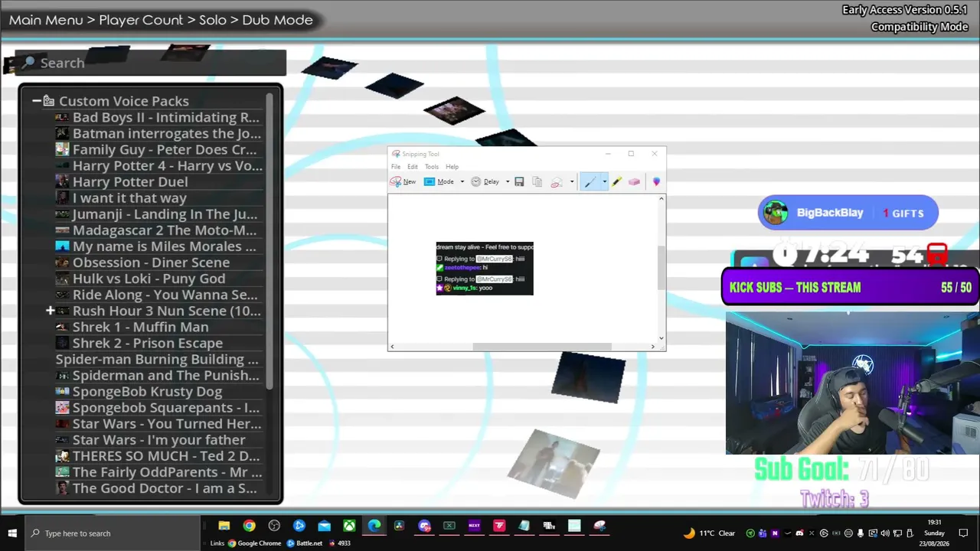980x551 pixels.
Task: Select 'Batman interrogates the Jo...' voice pack
Action: tap(158, 134)
